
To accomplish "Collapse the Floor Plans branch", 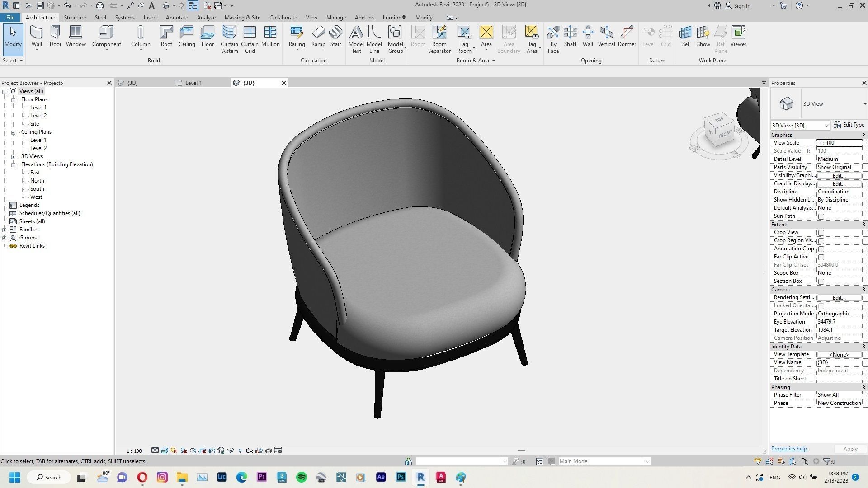I will click(x=13, y=99).
